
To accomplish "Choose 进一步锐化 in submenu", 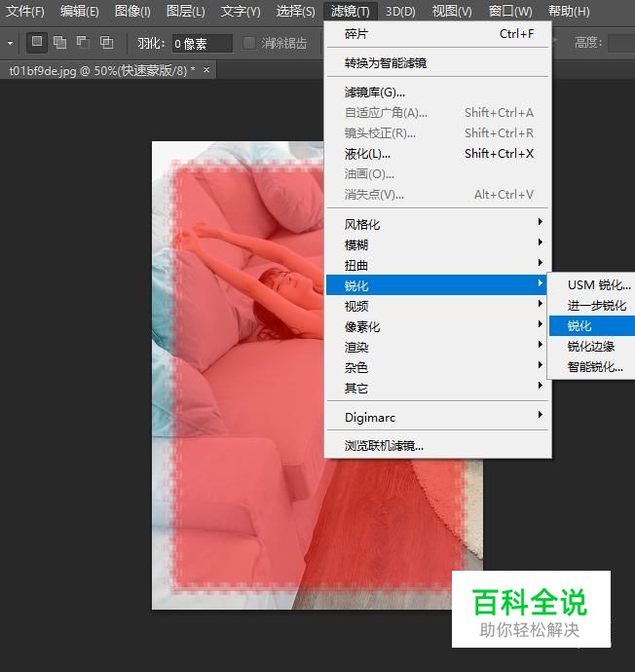I will click(x=592, y=306).
